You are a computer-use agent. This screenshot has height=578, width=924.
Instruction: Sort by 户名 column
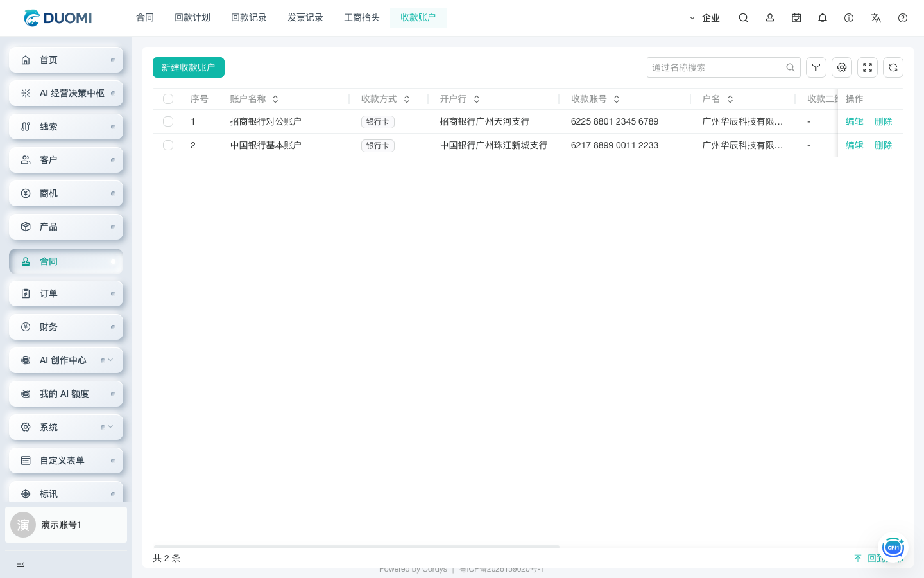click(x=730, y=99)
